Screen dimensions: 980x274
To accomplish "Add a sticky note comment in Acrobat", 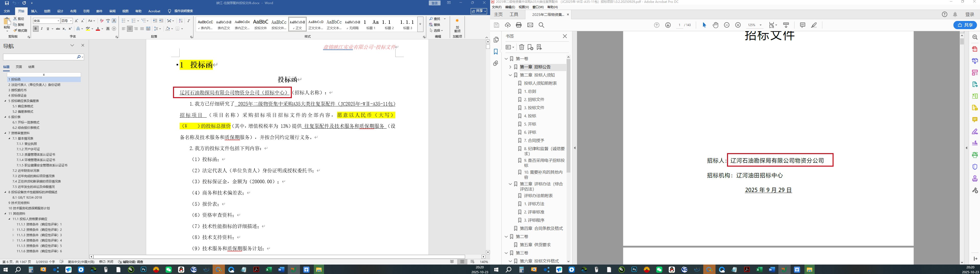I will [x=802, y=25].
